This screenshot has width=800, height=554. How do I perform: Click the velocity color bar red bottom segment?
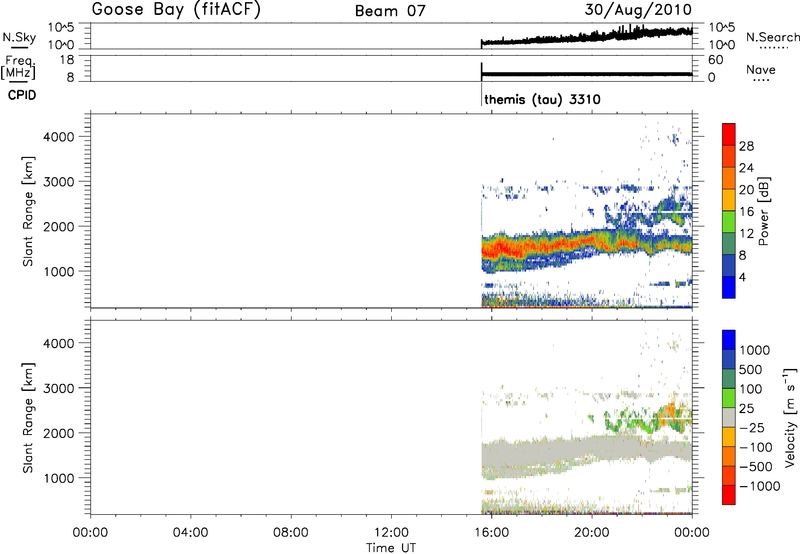click(729, 495)
